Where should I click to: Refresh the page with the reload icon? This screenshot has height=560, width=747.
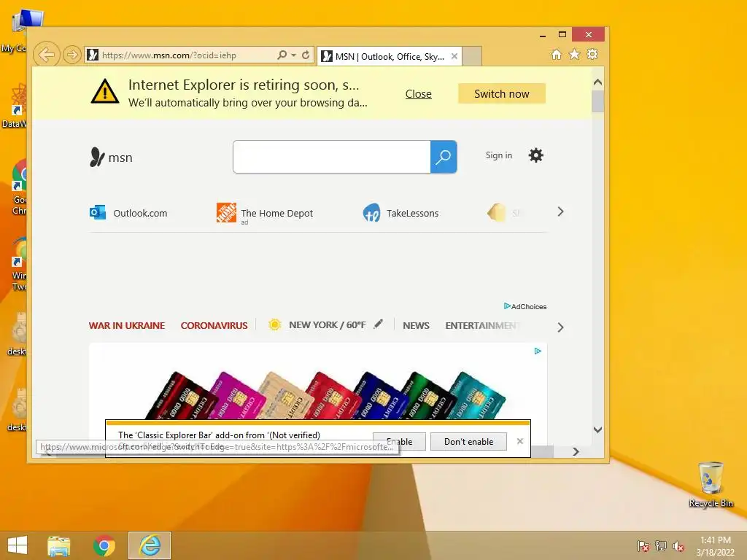(x=306, y=55)
